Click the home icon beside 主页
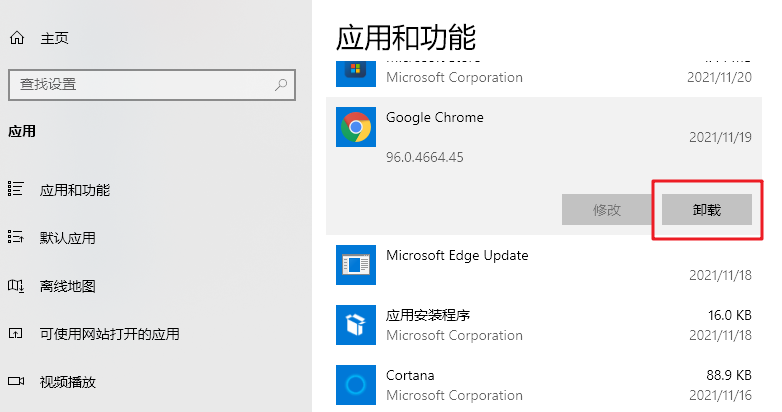 (x=17, y=38)
